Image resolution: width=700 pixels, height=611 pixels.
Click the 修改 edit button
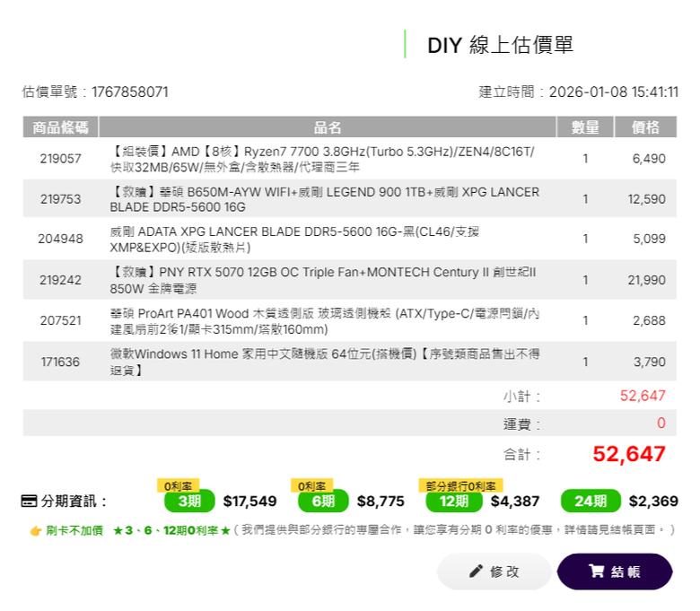[494, 572]
